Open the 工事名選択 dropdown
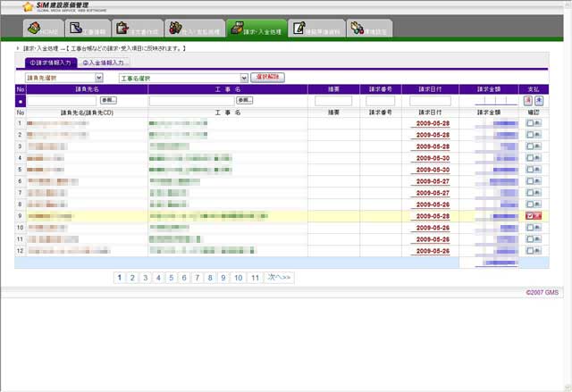This screenshot has height=392, width=572. click(181, 78)
